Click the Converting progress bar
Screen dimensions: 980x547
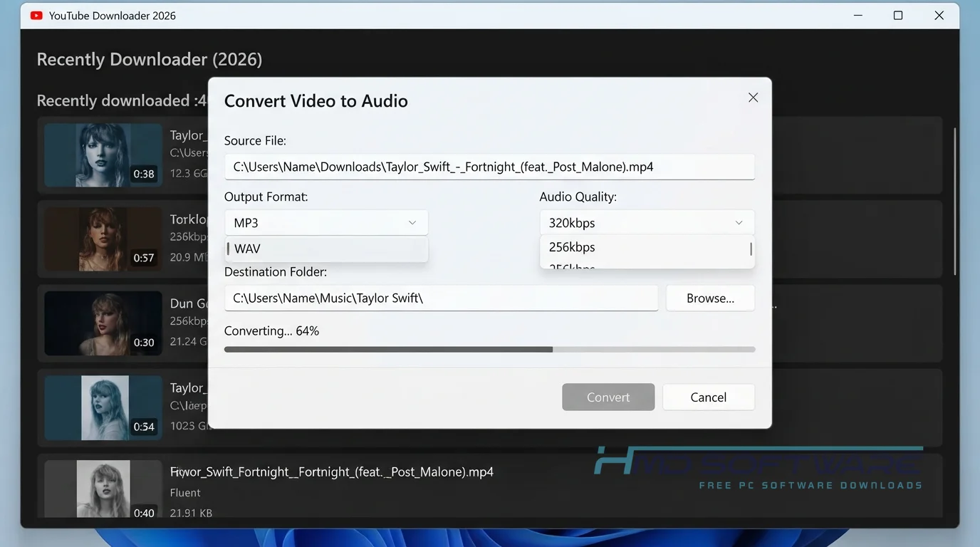coord(489,350)
